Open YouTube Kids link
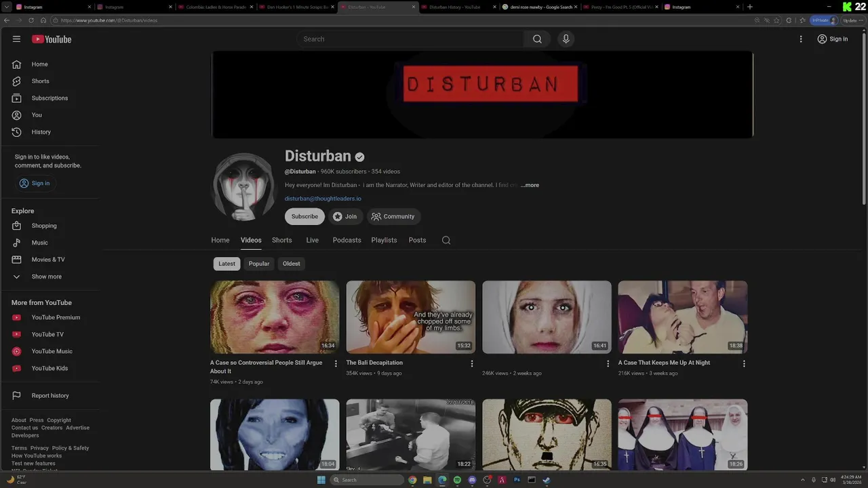 51,368
